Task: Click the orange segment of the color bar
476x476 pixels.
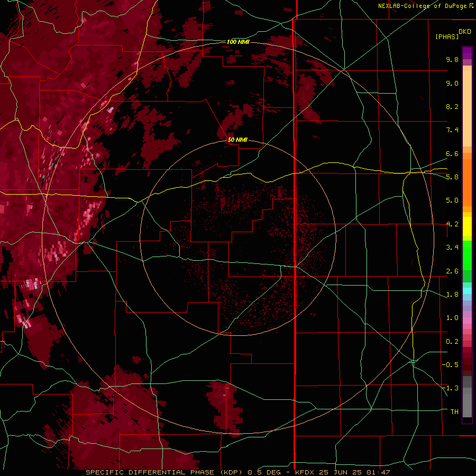Action: pos(467,183)
